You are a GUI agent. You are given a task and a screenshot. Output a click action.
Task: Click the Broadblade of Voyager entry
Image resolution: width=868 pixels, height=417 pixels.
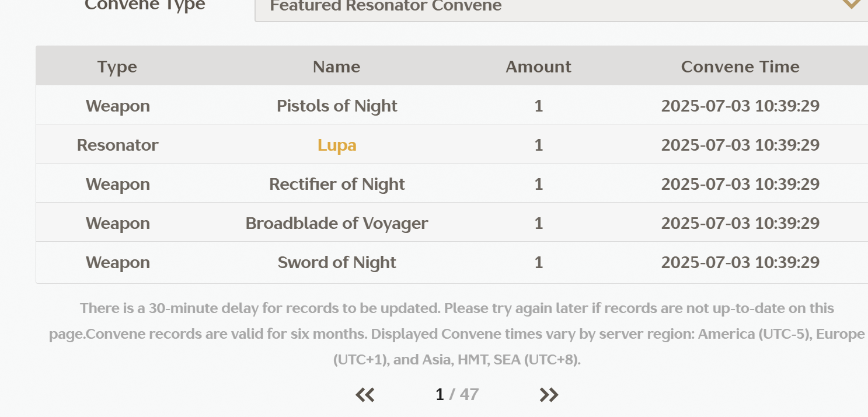point(337,223)
